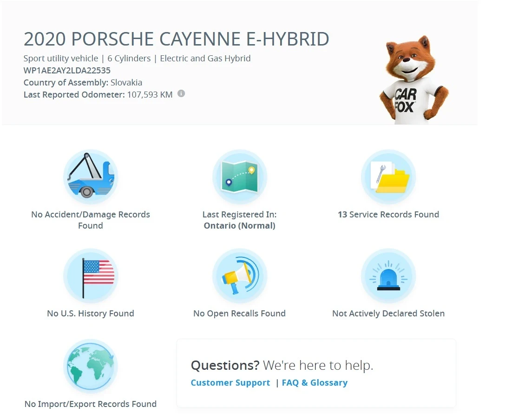Click Country of Assembly: Slovakia text
The image size is (531, 420).
83,83
